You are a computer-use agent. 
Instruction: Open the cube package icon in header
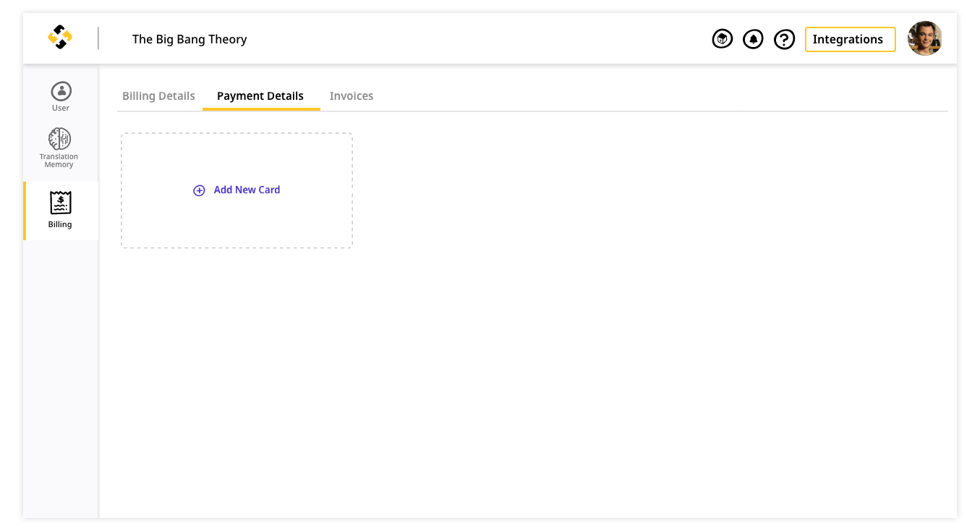click(722, 39)
